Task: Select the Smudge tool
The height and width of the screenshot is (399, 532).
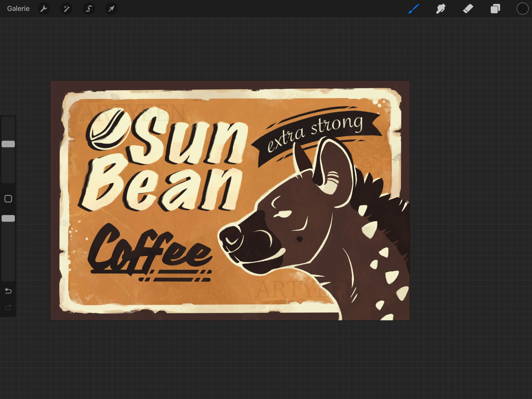Action: 441,9
